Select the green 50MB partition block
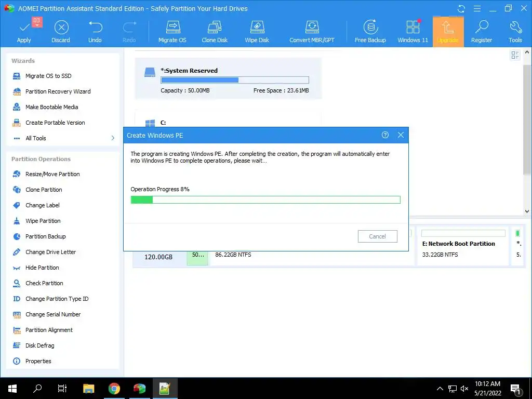The width and height of the screenshot is (532, 399). 197,257
